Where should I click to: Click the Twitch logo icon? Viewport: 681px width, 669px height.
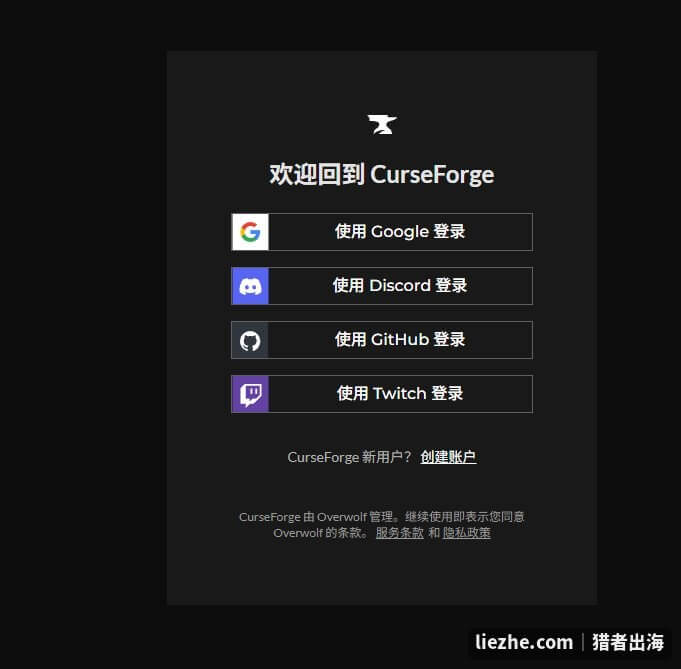tap(250, 394)
